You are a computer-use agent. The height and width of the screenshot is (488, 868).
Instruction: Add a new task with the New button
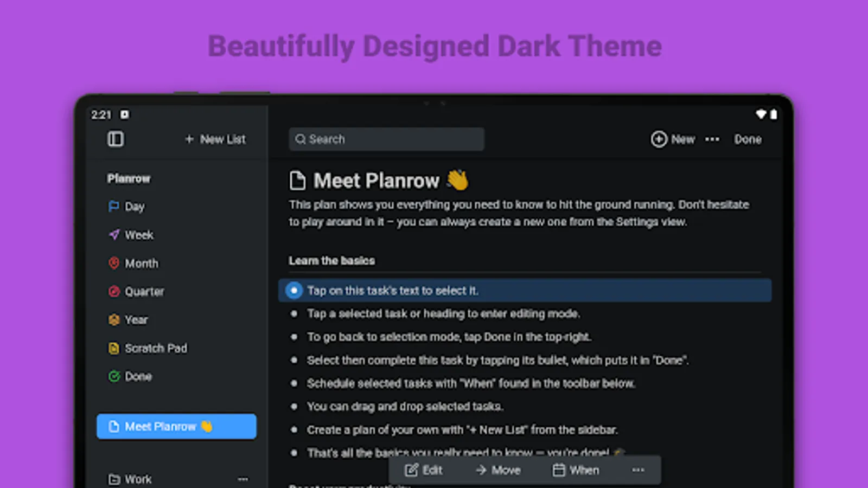click(x=673, y=139)
